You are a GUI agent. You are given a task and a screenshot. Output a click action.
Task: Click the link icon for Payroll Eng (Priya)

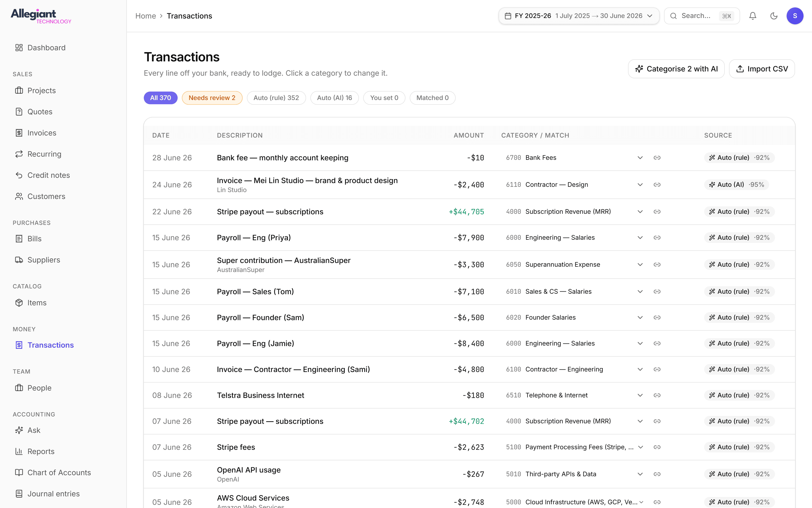point(657,238)
